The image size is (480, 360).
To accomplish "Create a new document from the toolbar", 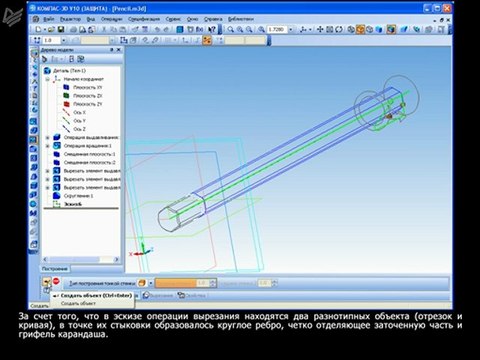I will point(39,30).
